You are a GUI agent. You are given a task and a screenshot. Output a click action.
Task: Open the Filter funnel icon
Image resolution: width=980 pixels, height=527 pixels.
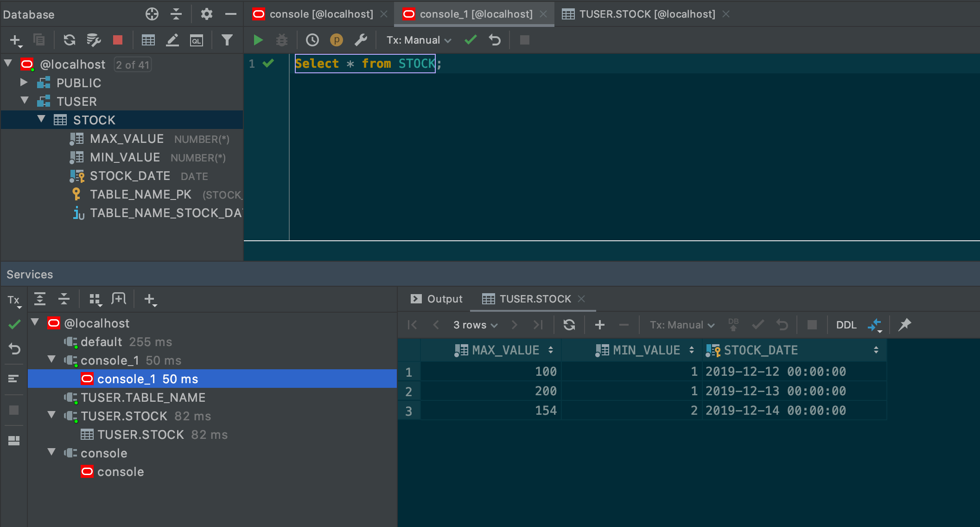point(227,40)
